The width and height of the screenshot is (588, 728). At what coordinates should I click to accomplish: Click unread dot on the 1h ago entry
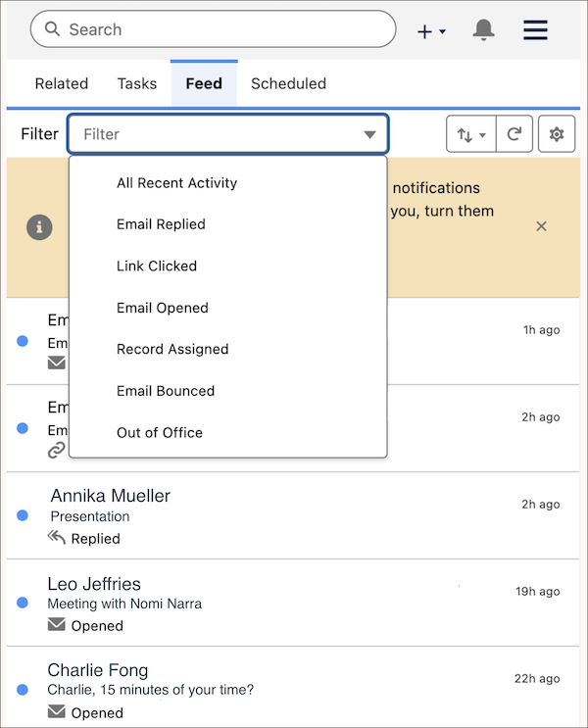click(x=23, y=341)
